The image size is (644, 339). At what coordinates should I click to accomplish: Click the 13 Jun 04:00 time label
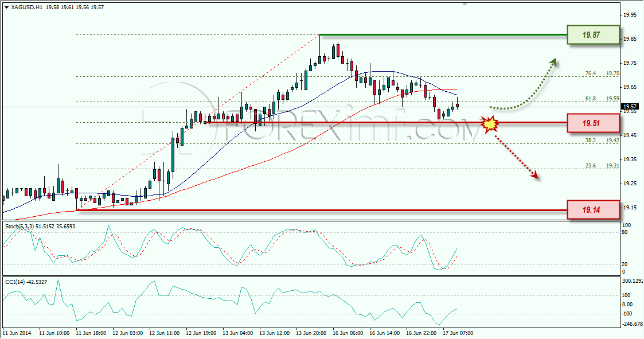[238, 333]
